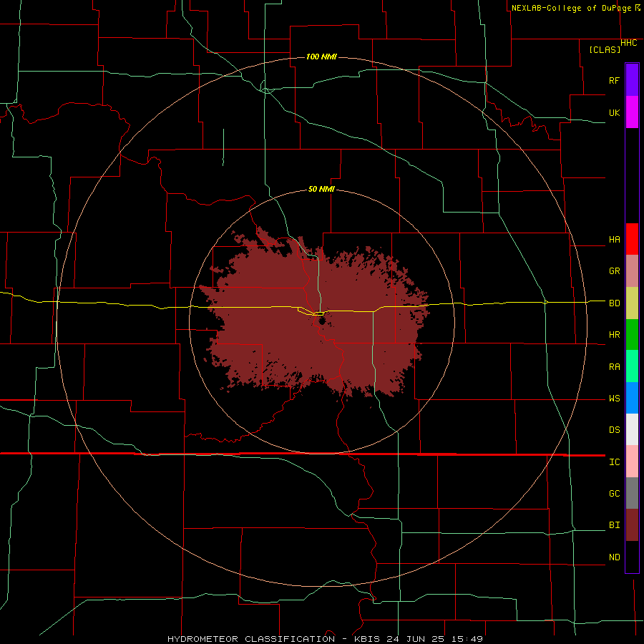Click the 'HHC' product code text

629,43
